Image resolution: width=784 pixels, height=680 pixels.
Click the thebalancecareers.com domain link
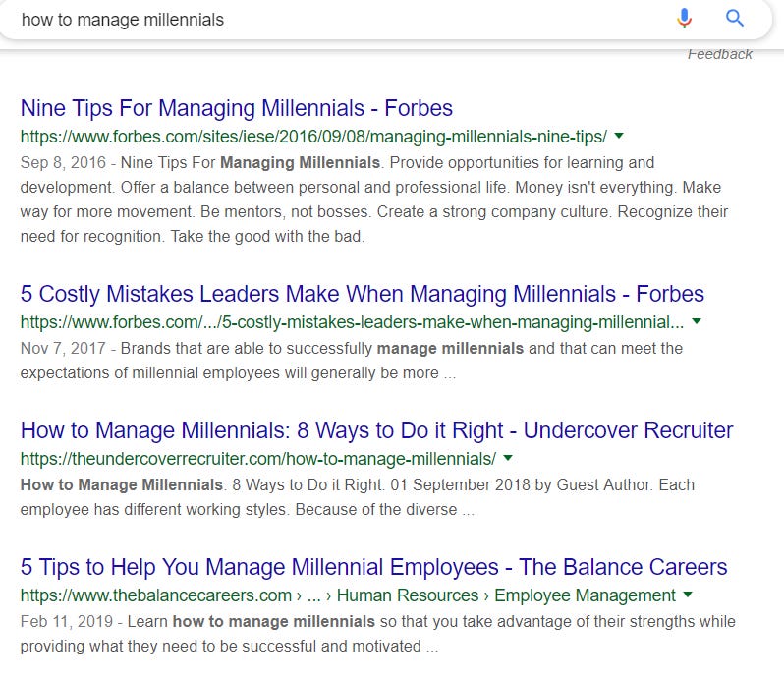coord(156,595)
